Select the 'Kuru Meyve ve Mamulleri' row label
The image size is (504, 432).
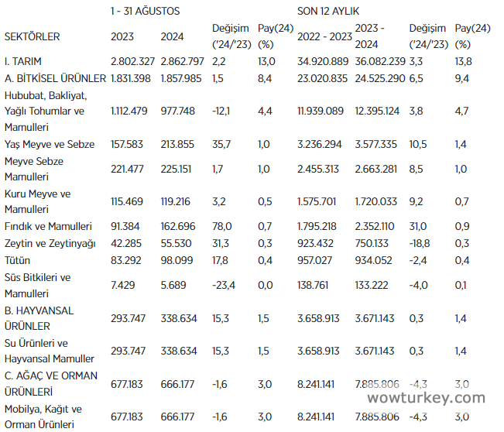(37, 202)
